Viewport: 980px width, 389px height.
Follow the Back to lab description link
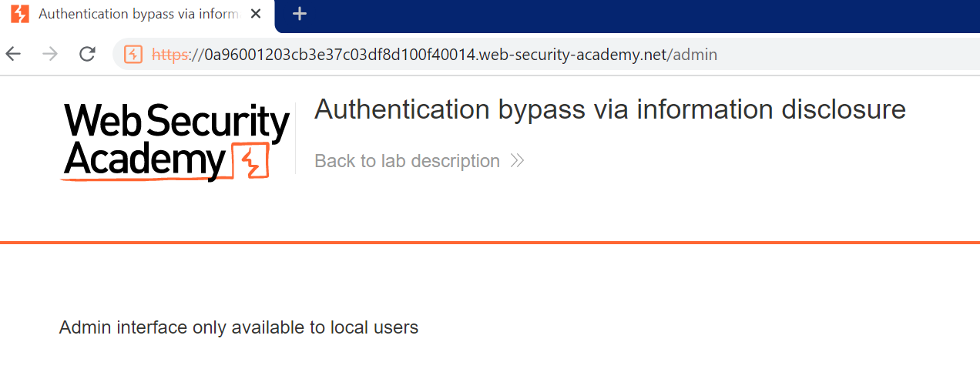tap(407, 161)
